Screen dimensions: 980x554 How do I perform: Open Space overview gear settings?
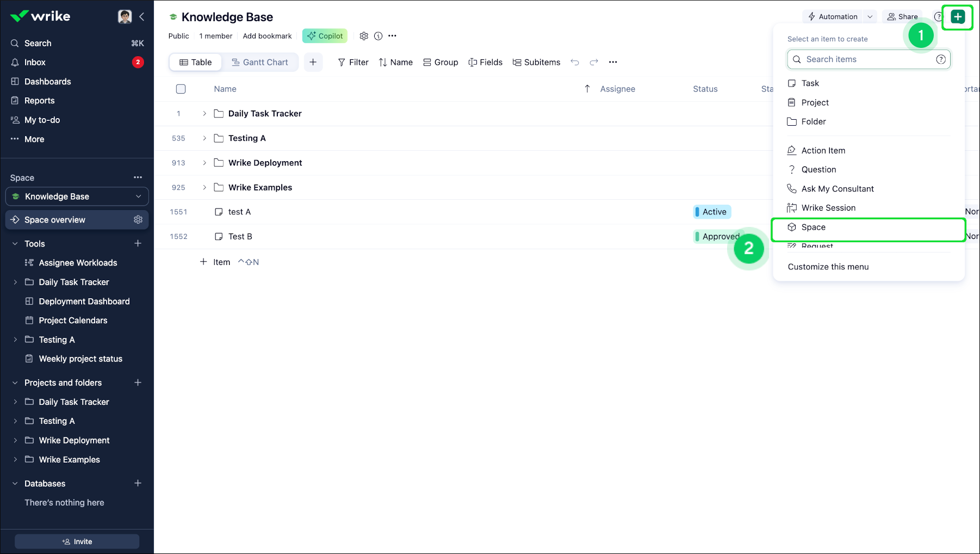(138, 219)
